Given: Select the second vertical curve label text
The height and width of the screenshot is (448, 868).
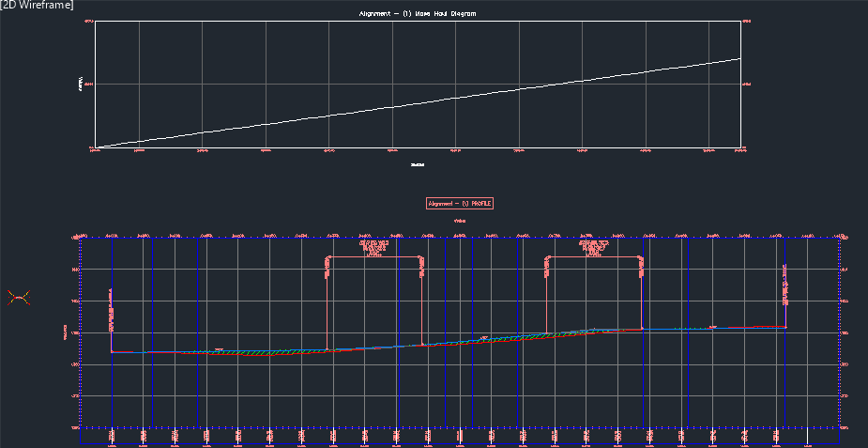Looking at the screenshot, I should pos(594,249).
